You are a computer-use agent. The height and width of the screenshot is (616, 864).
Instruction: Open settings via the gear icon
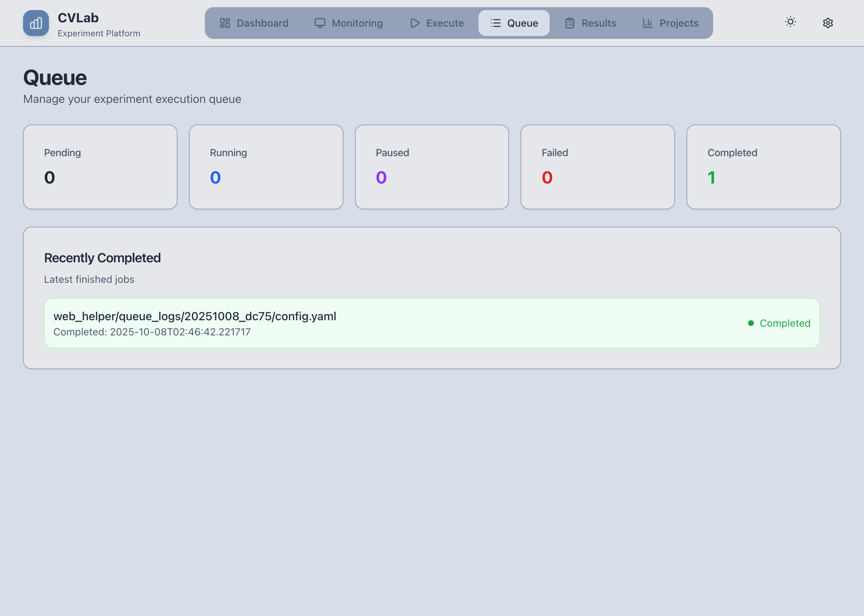click(828, 23)
